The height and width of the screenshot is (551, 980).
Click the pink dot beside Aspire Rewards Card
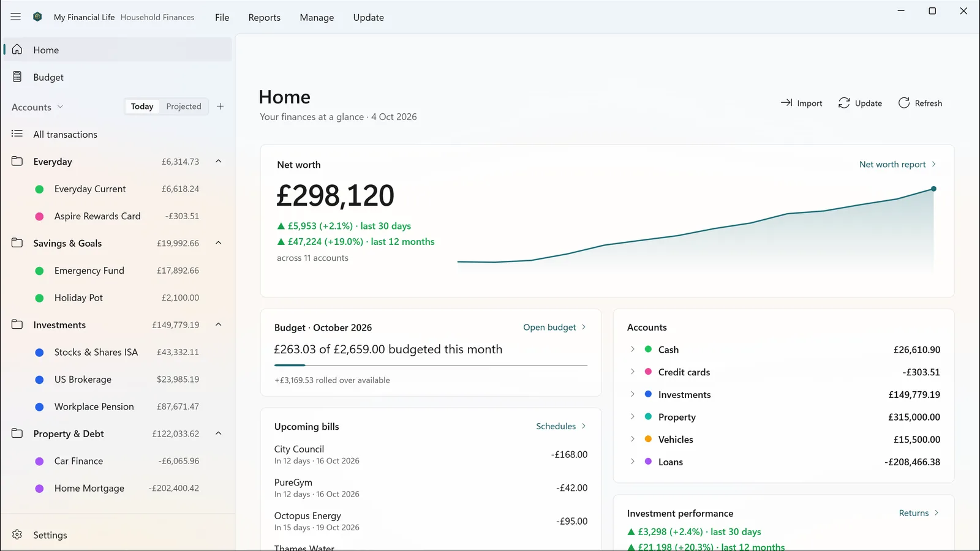coord(39,216)
